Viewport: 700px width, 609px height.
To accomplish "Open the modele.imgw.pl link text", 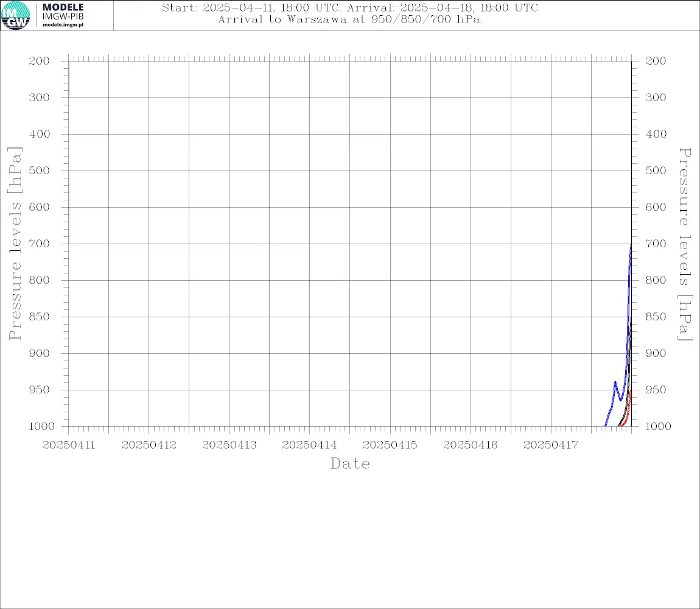I will (63, 25).
